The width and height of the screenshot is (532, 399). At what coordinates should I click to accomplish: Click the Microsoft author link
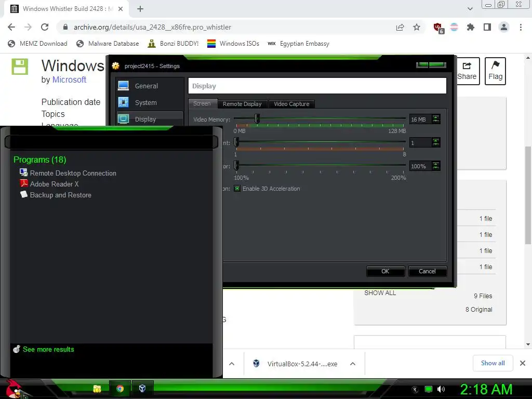[x=69, y=79]
